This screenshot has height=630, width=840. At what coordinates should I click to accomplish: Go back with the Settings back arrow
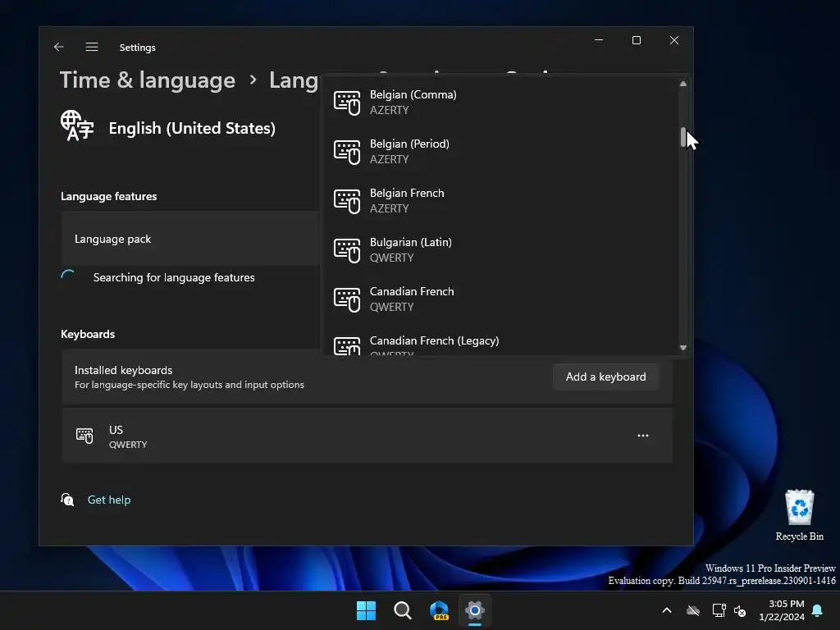click(x=59, y=47)
